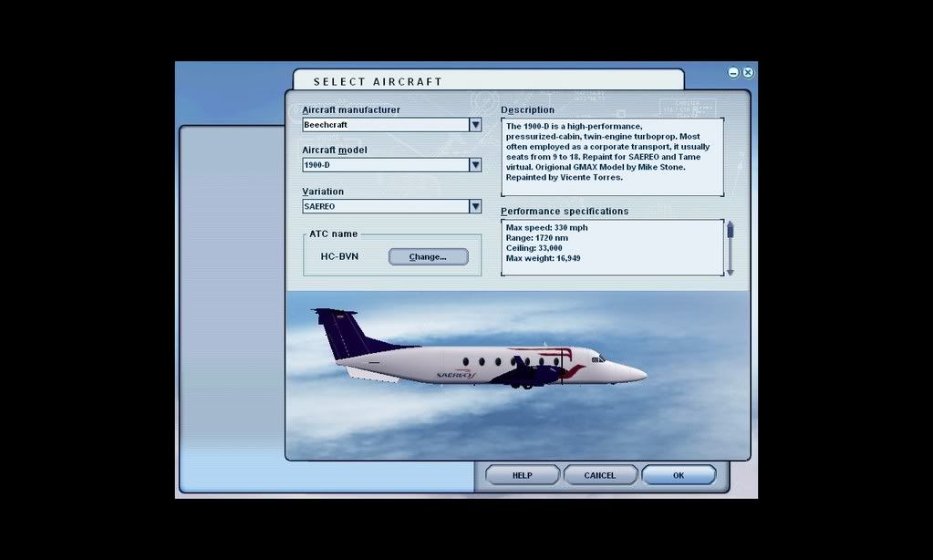The image size is (933, 560).
Task: Click the Description text box
Action: [x=612, y=157]
